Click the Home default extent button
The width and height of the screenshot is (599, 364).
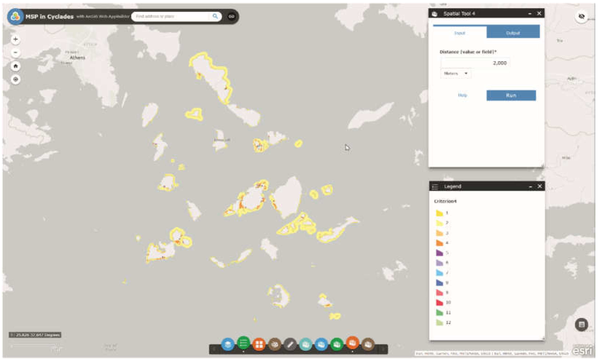click(x=15, y=66)
